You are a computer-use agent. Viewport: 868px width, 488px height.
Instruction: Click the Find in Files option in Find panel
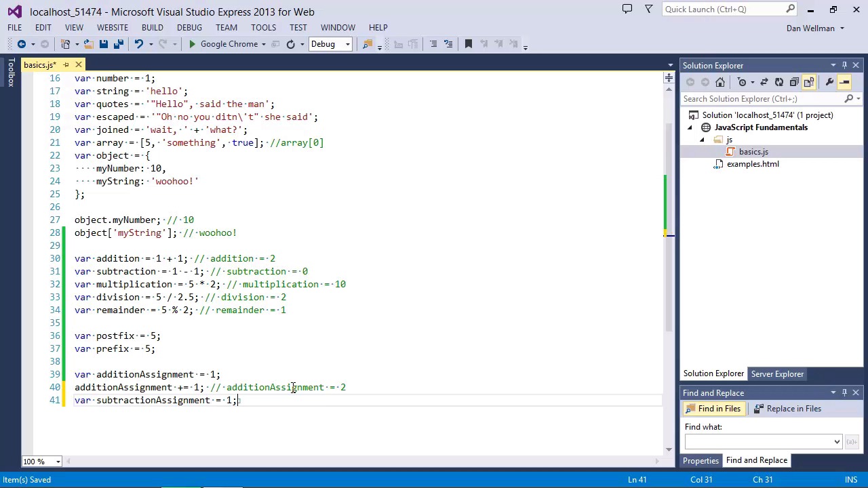713,409
